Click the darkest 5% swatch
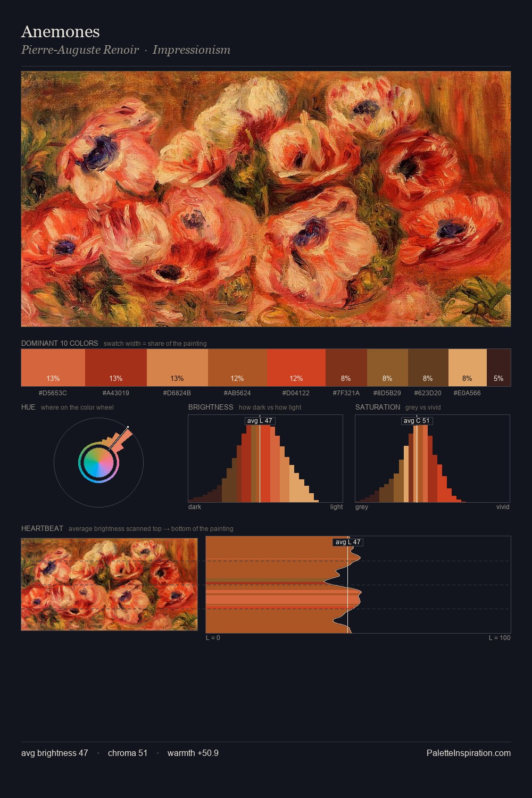This screenshot has height=798, width=532. click(x=498, y=368)
